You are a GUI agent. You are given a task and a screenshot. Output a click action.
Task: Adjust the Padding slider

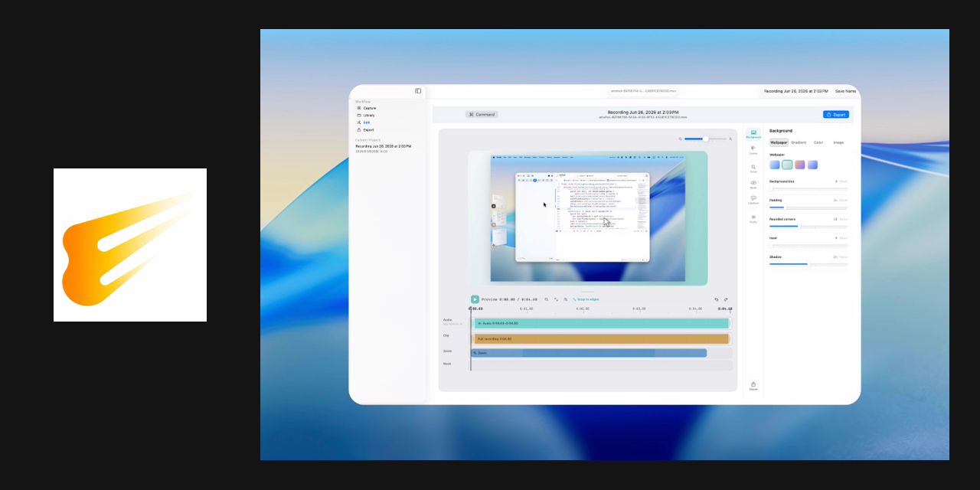(808, 207)
